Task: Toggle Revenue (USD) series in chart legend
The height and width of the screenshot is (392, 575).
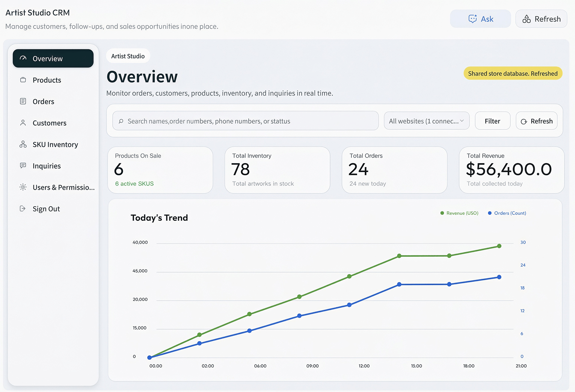Action: coord(459,213)
